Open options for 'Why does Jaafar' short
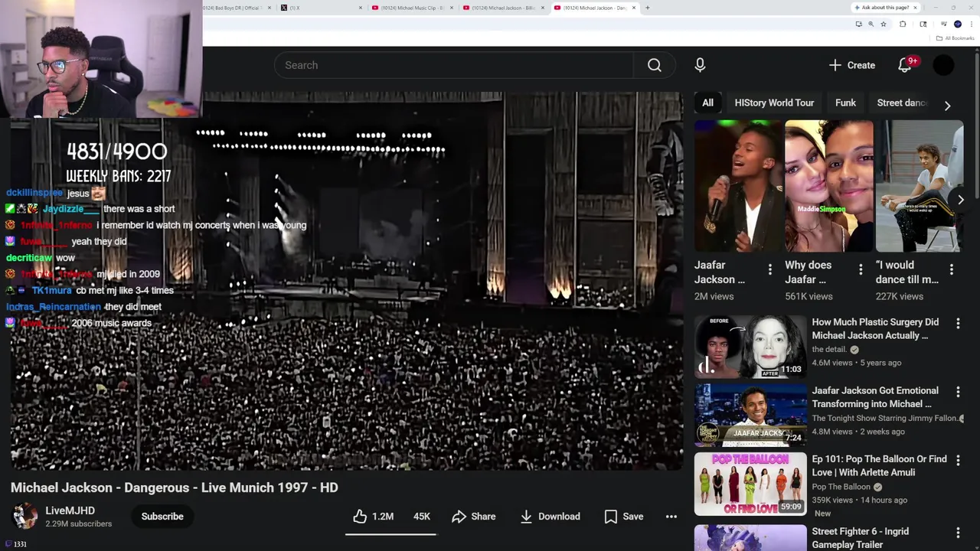The image size is (980, 551). (861, 269)
